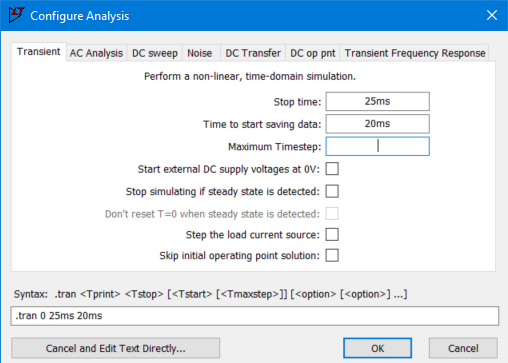Toggle Step the load current source checkbox

pos(332,234)
